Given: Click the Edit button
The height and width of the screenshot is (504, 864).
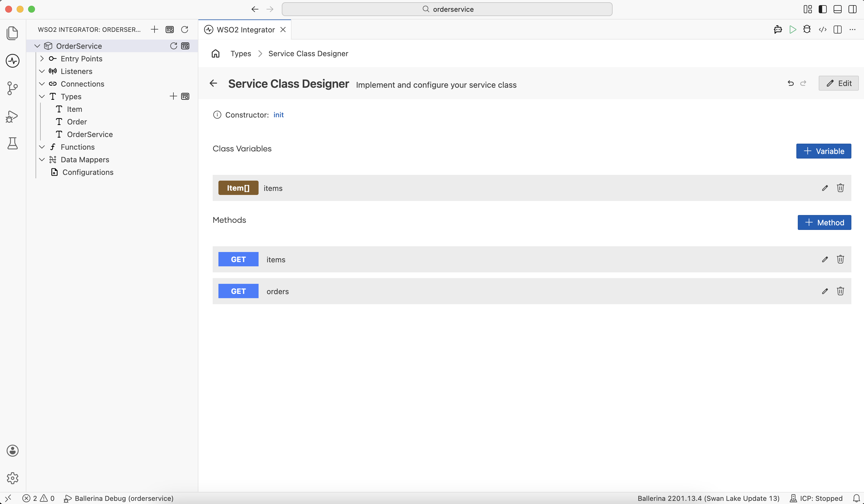Looking at the screenshot, I should coord(838,83).
